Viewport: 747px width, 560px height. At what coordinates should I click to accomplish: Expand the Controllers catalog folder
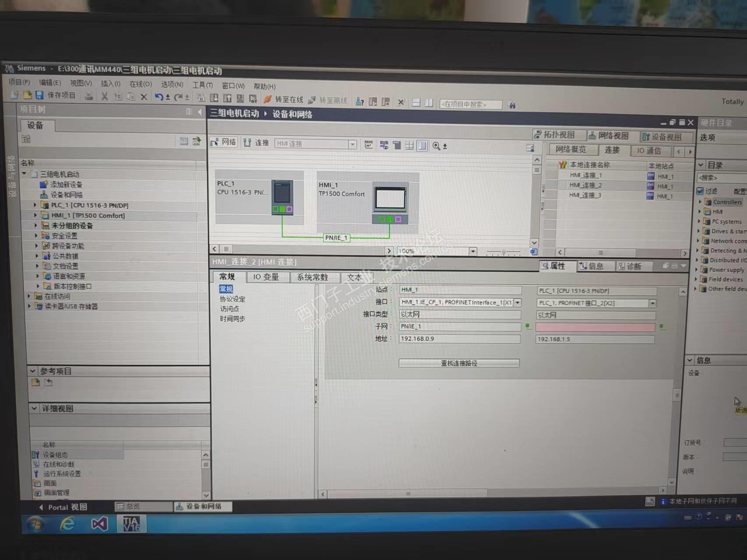pyautogui.click(x=701, y=202)
